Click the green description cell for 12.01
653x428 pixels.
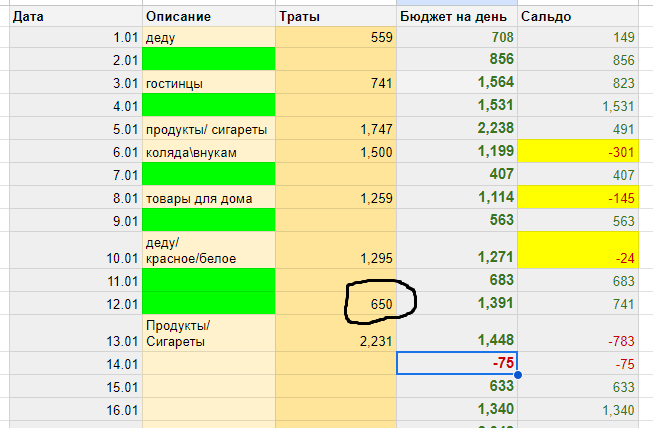209,303
